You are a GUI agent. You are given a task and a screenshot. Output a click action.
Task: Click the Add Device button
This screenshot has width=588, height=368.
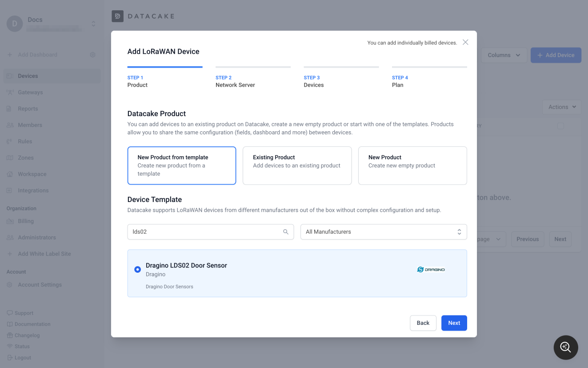[x=556, y=55]
